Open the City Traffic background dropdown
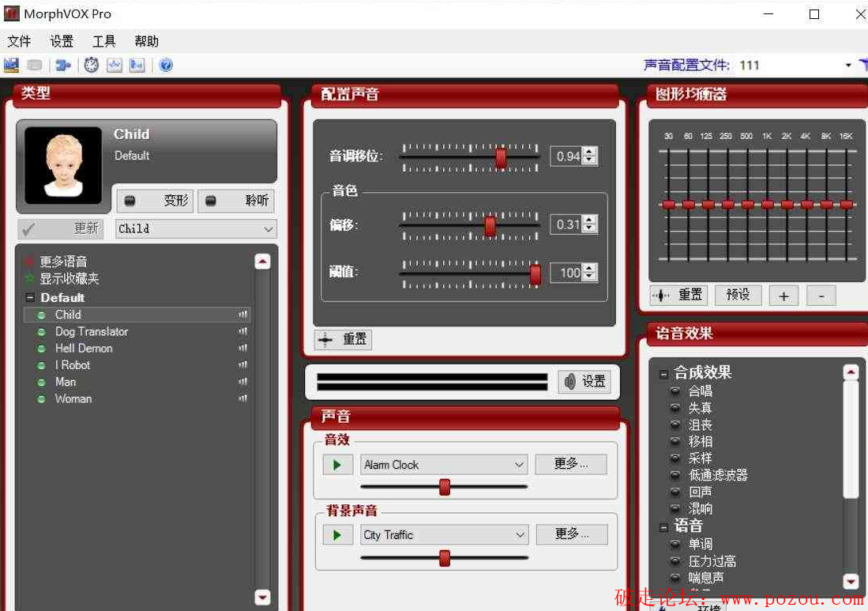Viewport: 868px width, 611px height. pyautogui.click(x=444, y=535)
